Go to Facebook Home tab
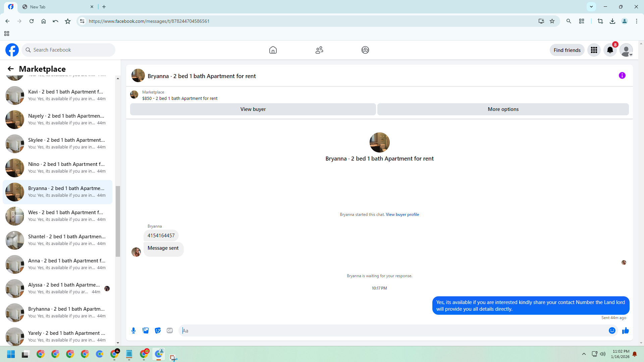This screenshot has height=362, width=644. [x=273, y=50]
